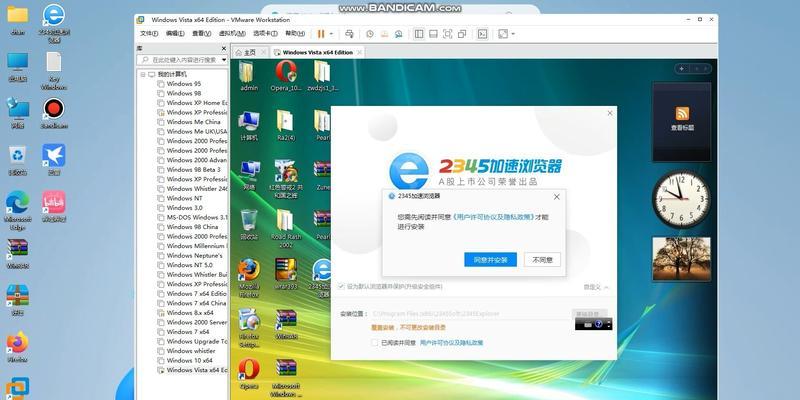
Task: Enter full screen mode via toolbar icon
Action: (447, 34)
